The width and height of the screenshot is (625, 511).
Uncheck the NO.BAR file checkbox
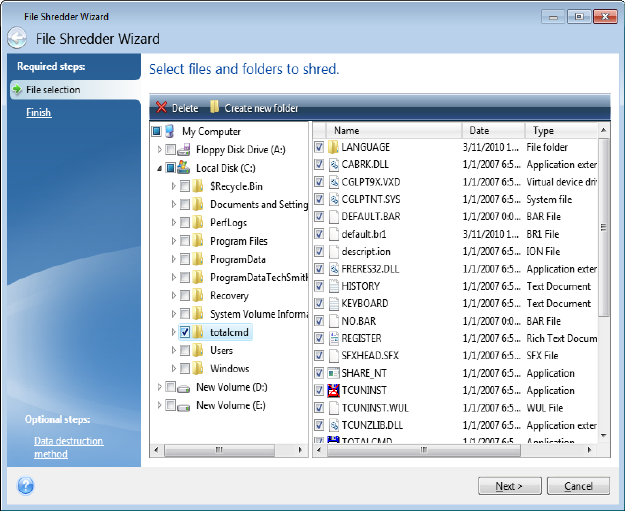click(319, 321)
